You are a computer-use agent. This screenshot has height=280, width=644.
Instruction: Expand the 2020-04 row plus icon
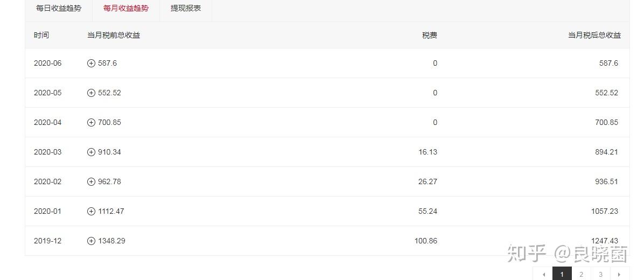tap(91, 122)
